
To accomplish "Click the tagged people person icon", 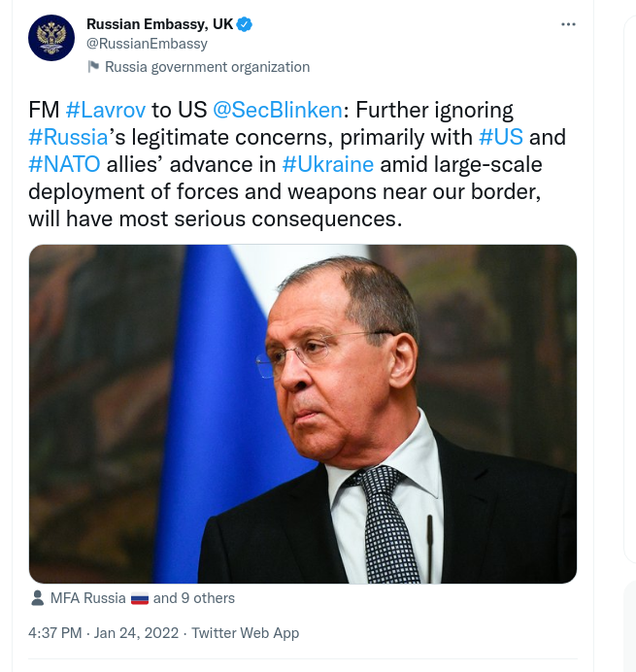I will pyautogui.click(x=37, y=598).
